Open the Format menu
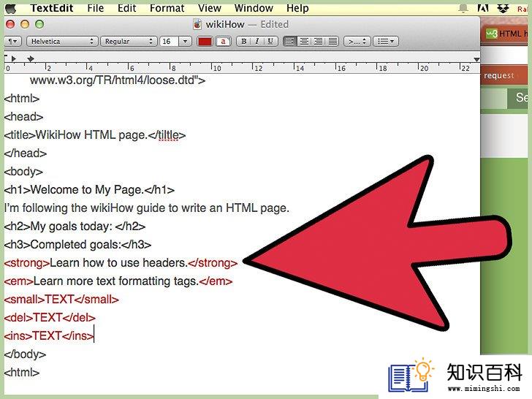Viewport: 532px width, 399px height. click(x=167, y=8)
